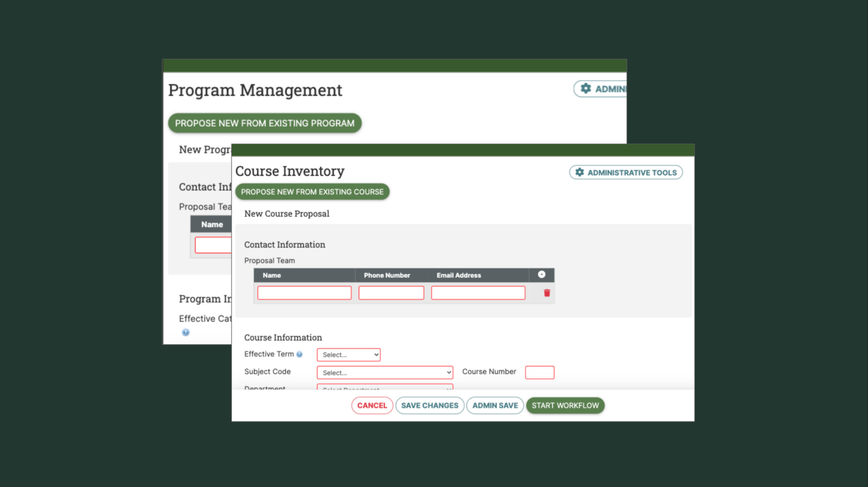Click Effective Term help icon
Image resolution: width=868 pixels, height=487 pixels.
point(299,354)
